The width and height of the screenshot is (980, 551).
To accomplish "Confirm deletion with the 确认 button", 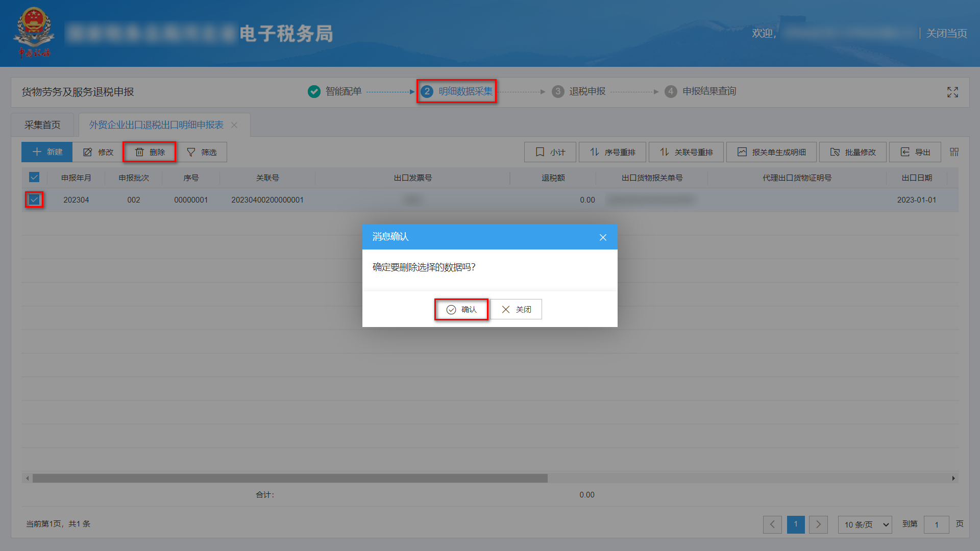I will 461,309.
